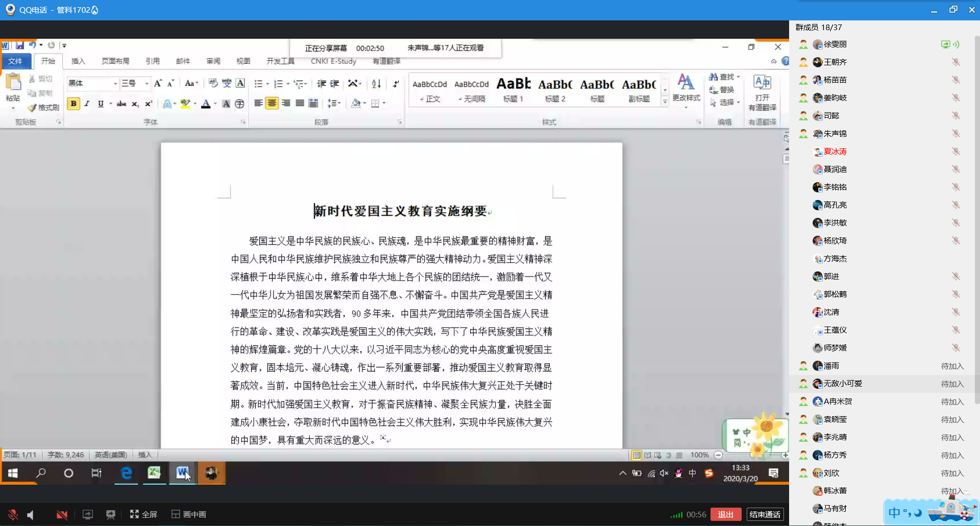Screen dimensions: 980x526
Task: Click the bullet list icon
Action: [x=259, y=84]
